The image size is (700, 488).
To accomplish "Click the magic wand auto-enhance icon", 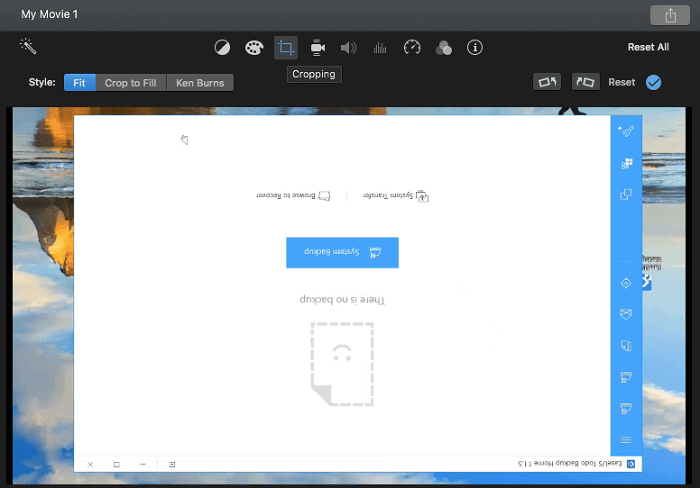I will 28,46.
